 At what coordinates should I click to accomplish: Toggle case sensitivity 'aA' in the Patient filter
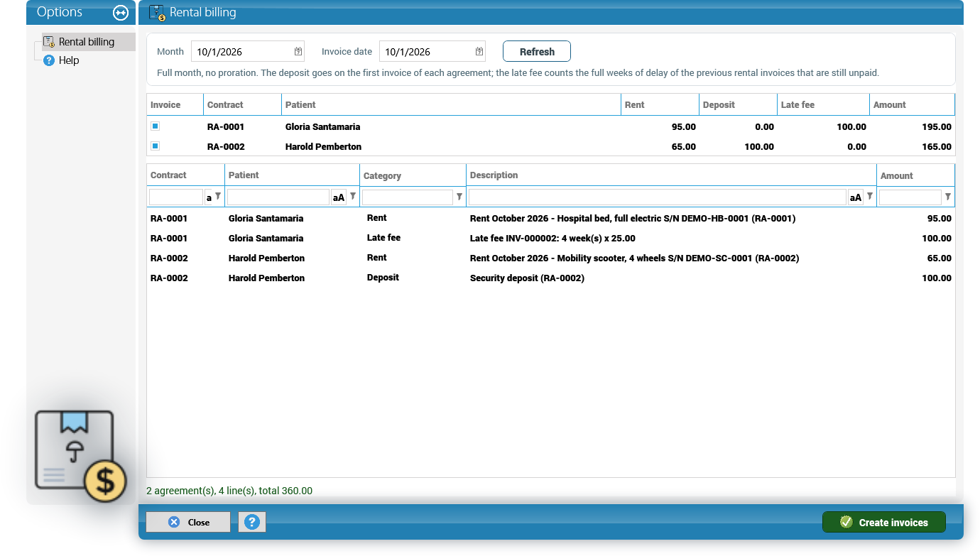coord(339,197)
